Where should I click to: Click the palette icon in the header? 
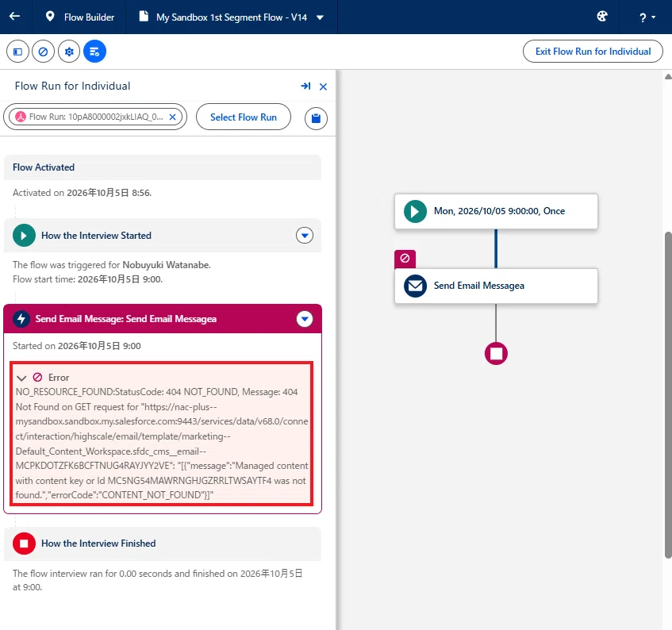point(601,17)
